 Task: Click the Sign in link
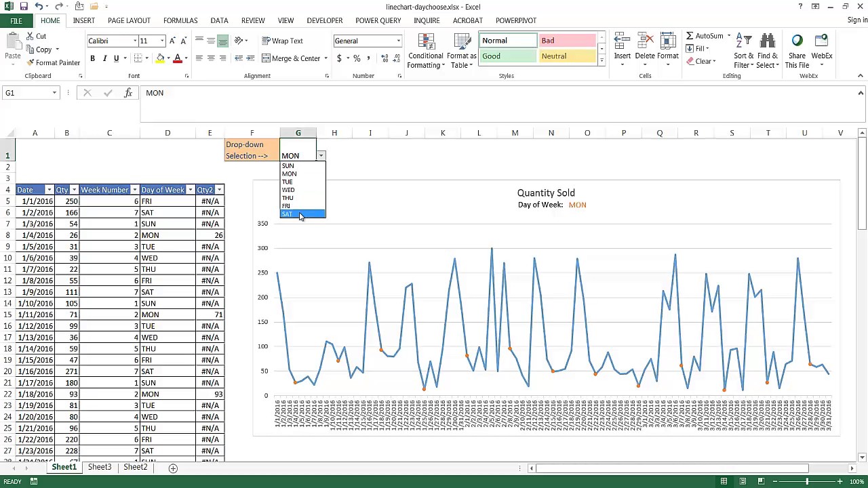857,20
